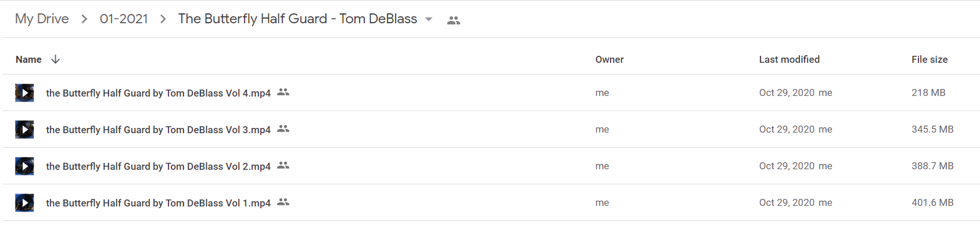Go to My Drive in the breadcrumb
The image size is (980, 246).
point(42,19)
